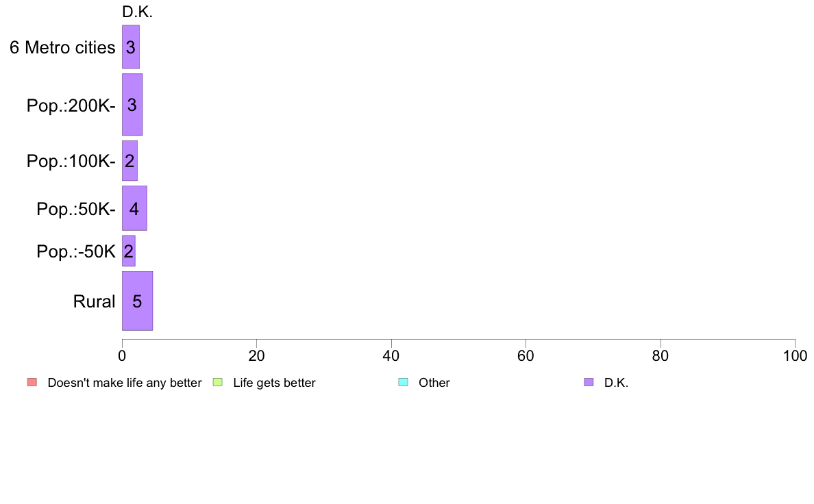Click the 100 axis tick label
This screenshot has height=504, width=814.
(795, 356)
